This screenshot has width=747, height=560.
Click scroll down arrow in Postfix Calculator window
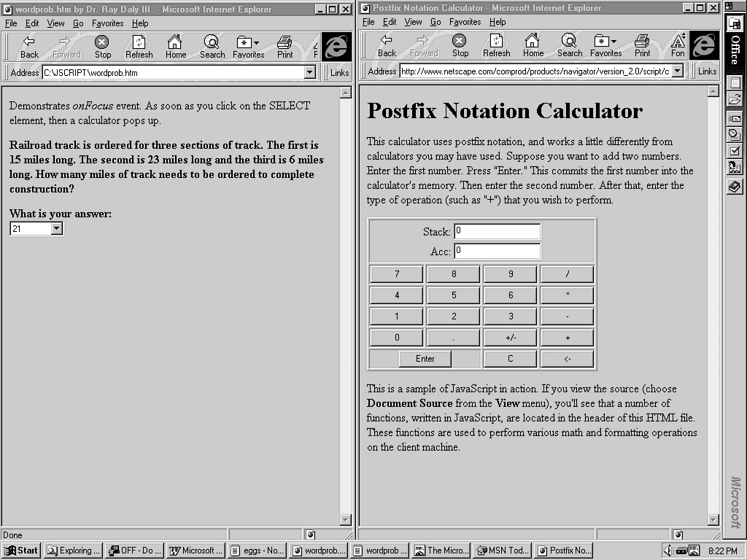tap(713, 519)
